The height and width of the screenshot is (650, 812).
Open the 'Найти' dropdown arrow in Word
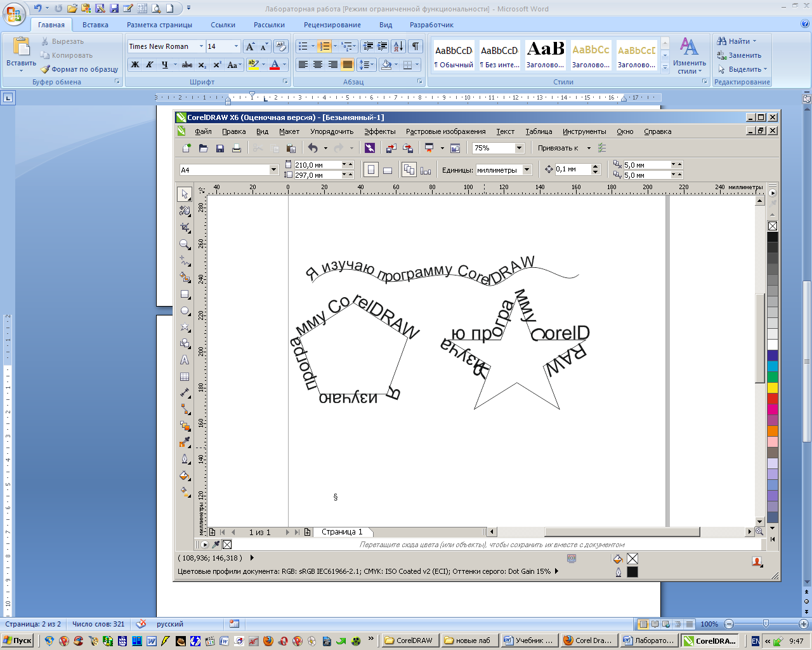[755, 41]
